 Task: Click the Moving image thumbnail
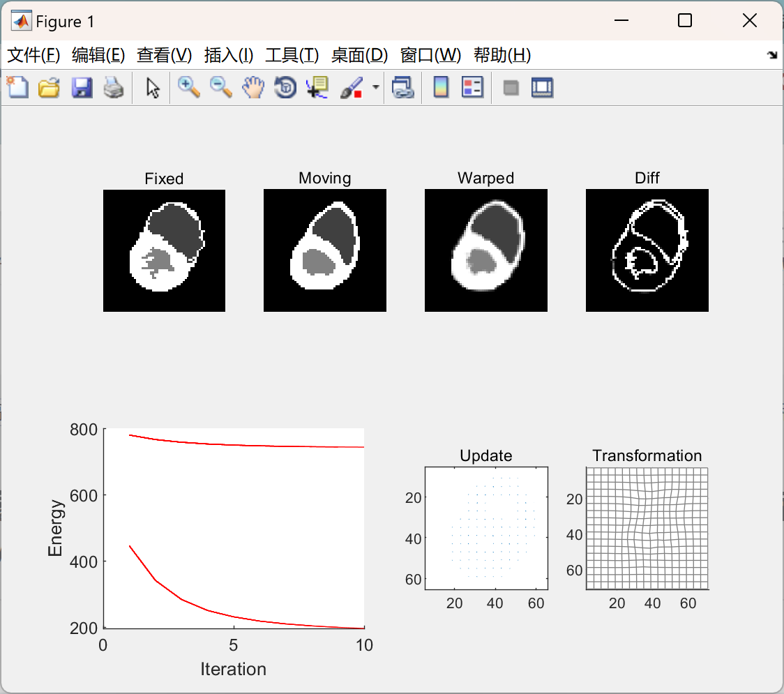325,250
